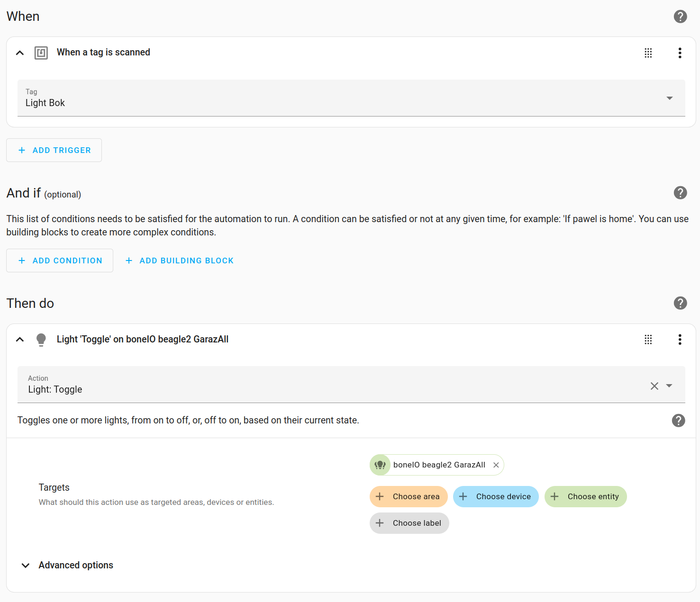The width and height of the screenshot is (700, 602).
Task: Open three-dot menu for tag trigger
Action: 680,53
